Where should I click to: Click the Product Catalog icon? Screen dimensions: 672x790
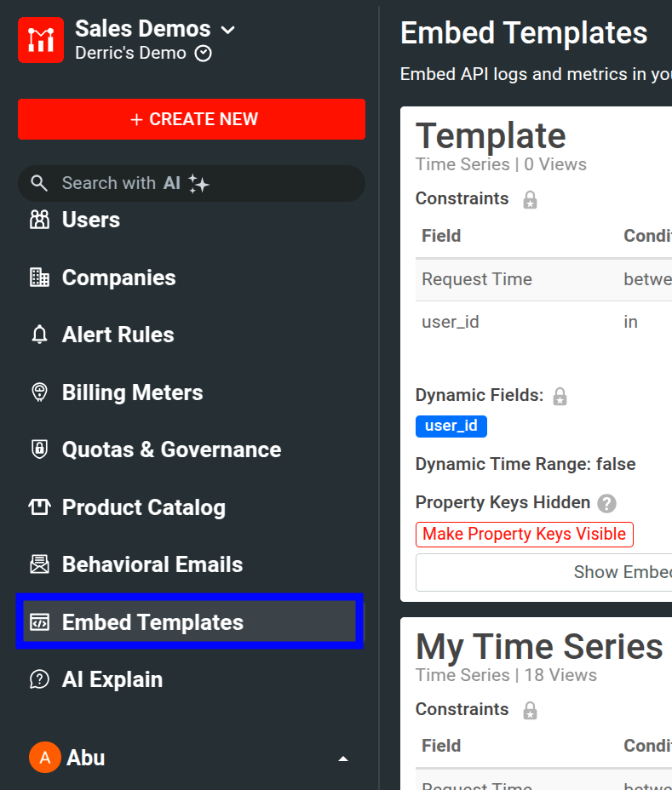pos(39,507)
